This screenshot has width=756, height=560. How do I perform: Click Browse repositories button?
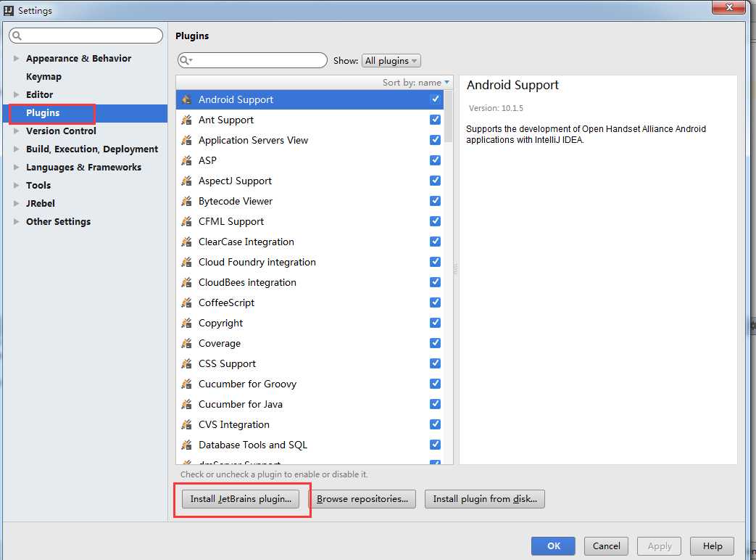point(362,499)
